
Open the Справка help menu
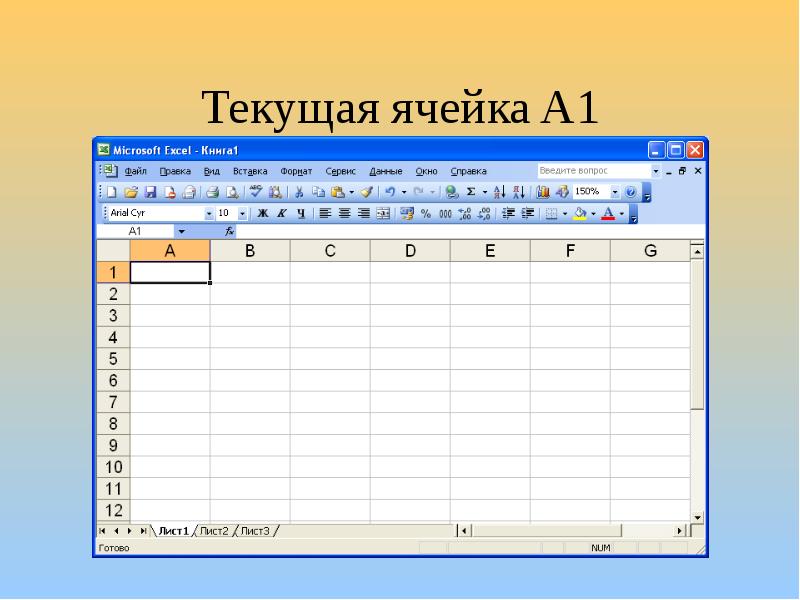(470, 171)
